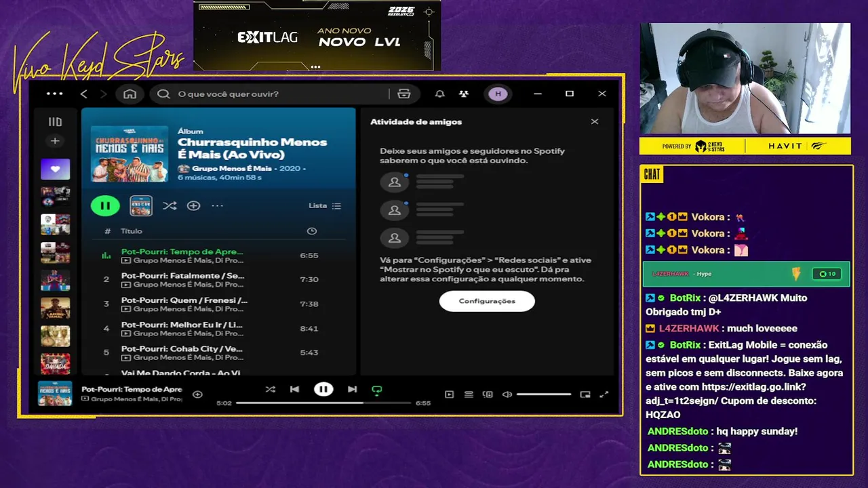This screenshot has width=868, height=488.
Task: Enable shuffle for the album
Action: pyautogui.click(x=170, y=205)
